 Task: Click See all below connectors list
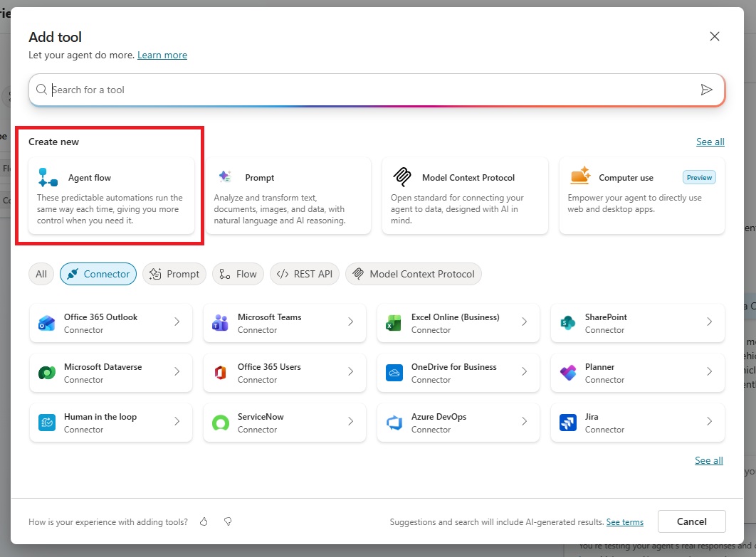tap(709, 460)
